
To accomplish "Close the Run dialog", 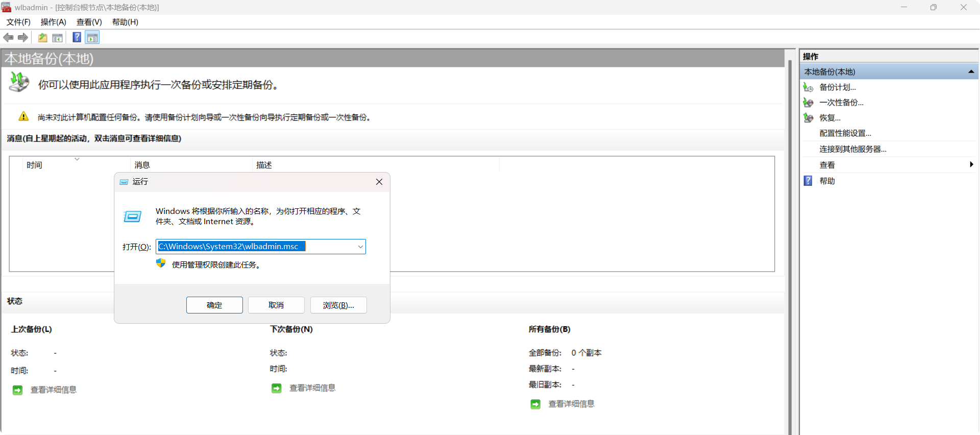I will tap(379, 182).
